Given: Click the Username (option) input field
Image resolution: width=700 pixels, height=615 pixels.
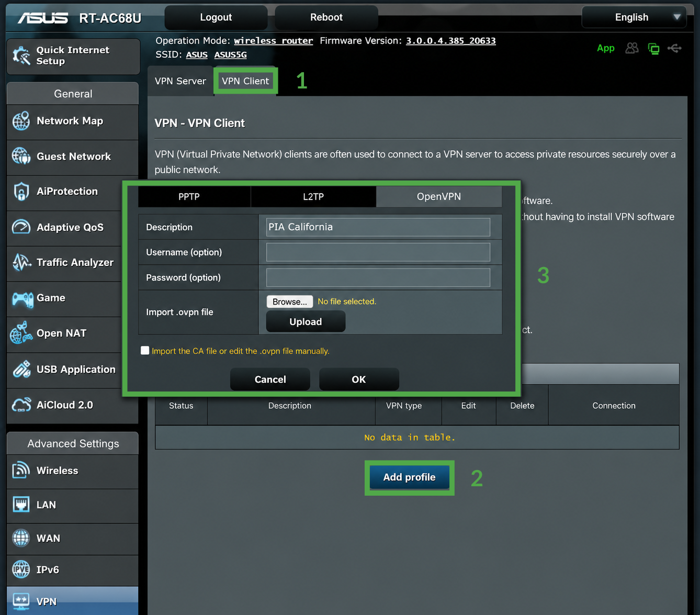Looking at the screenshot, I should [x=378, y=252].
